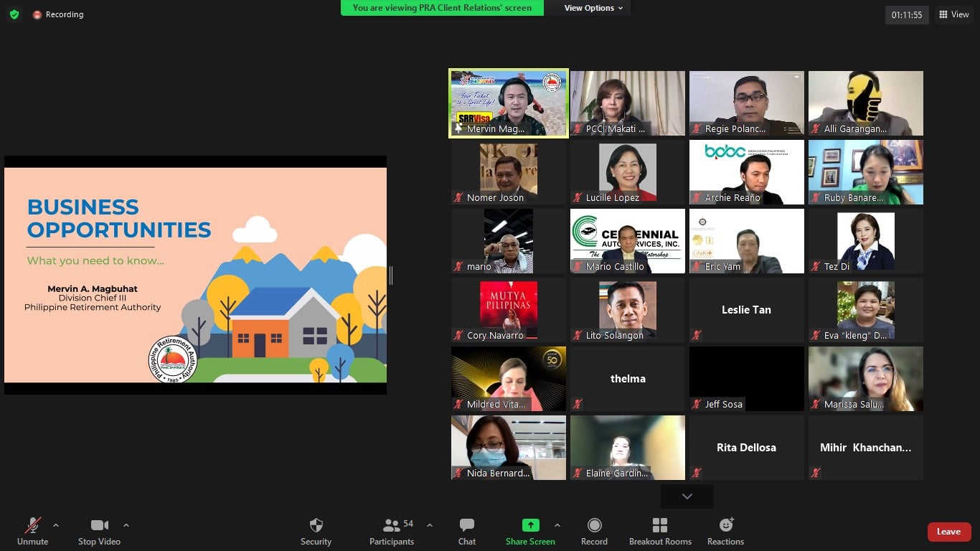Image resolution: width=980 pixels, height=551 pixels.
Task: Toggle Stop Video camera button
Action: 99,526
